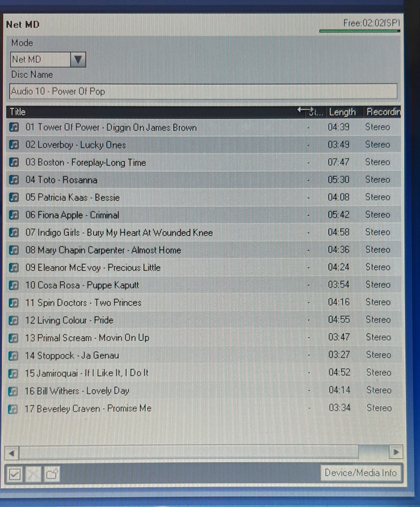Click the new group folder icon
420x507 pixels.
click(53, 474)
